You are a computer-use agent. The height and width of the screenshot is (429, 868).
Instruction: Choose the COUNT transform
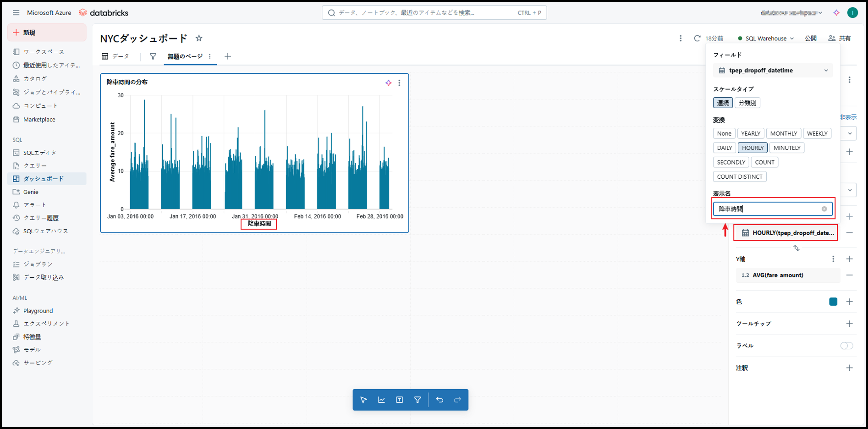(x=764, y=162)
